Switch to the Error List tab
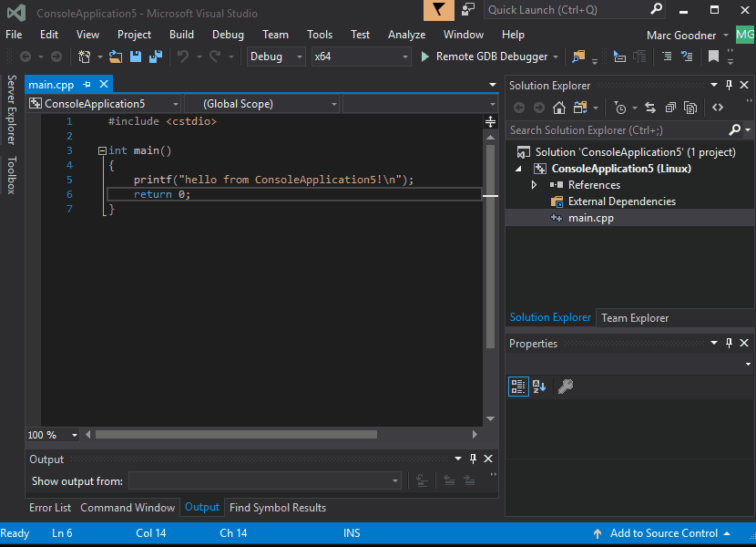 click(x=50, y=507)
